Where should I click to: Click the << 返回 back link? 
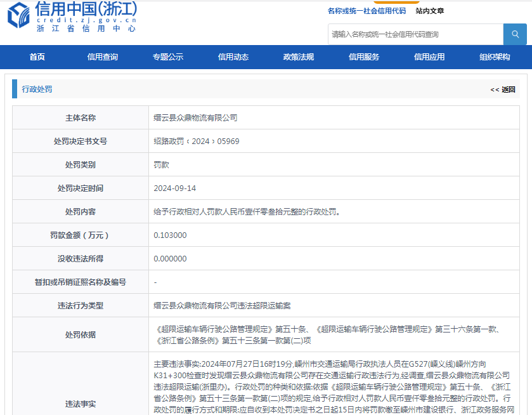(x=503, y=89)
